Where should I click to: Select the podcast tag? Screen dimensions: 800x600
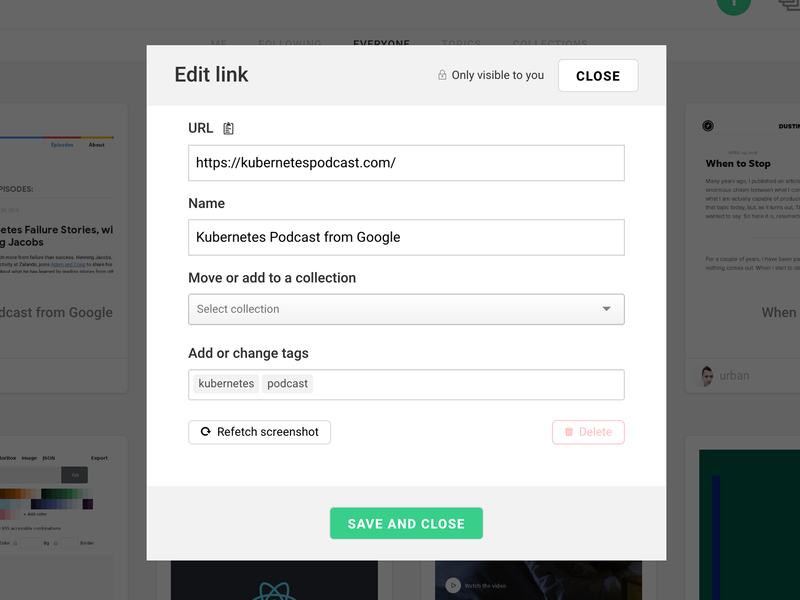287,384
